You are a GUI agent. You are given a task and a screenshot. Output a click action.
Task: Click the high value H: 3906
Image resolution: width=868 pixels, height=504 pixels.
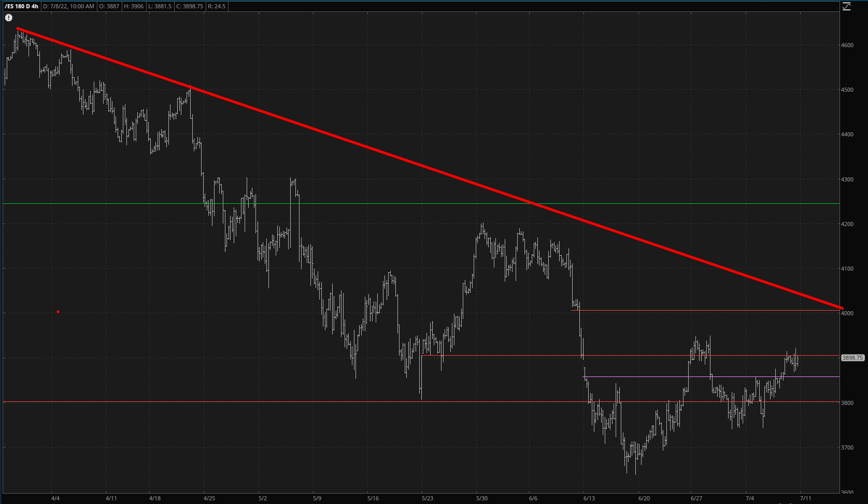click(x=133, y=6)
